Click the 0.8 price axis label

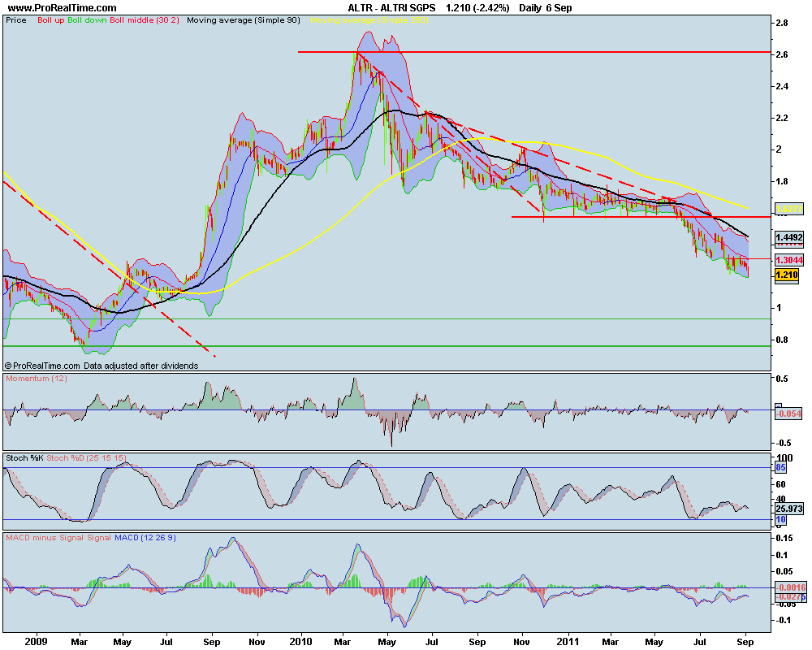tap(782, 340)
